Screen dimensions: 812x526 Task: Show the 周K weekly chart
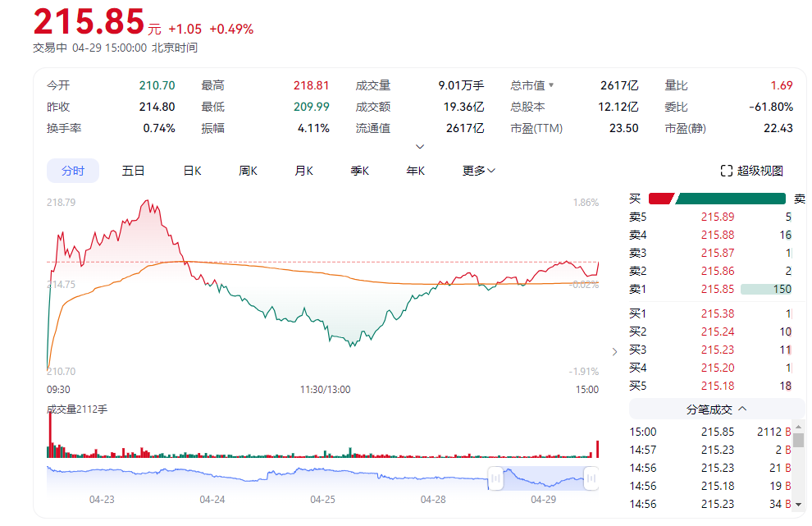click(x=248, y=171)
